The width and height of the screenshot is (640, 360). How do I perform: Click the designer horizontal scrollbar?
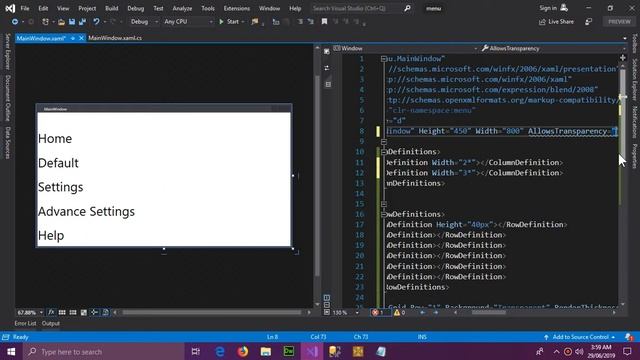[212, 312]
